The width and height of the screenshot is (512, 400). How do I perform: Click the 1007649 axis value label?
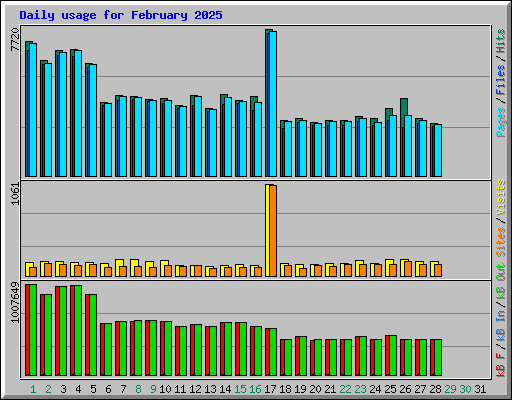15,303
